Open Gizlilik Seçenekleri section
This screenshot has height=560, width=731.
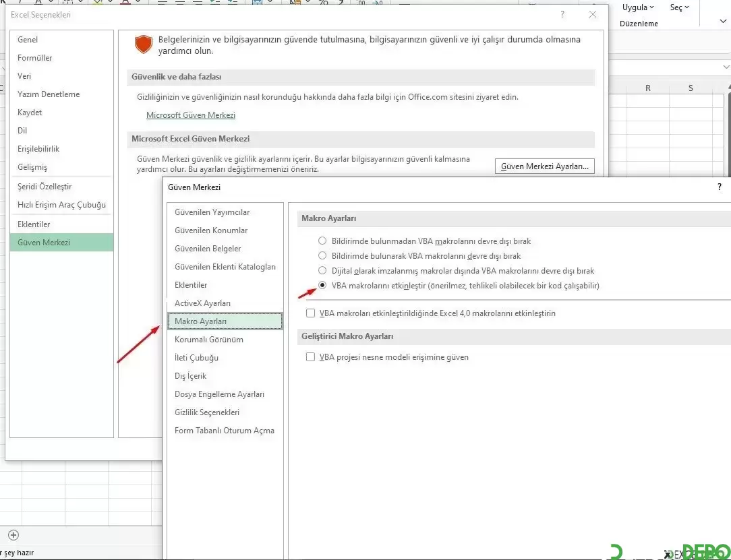click(x=225, y=412)
